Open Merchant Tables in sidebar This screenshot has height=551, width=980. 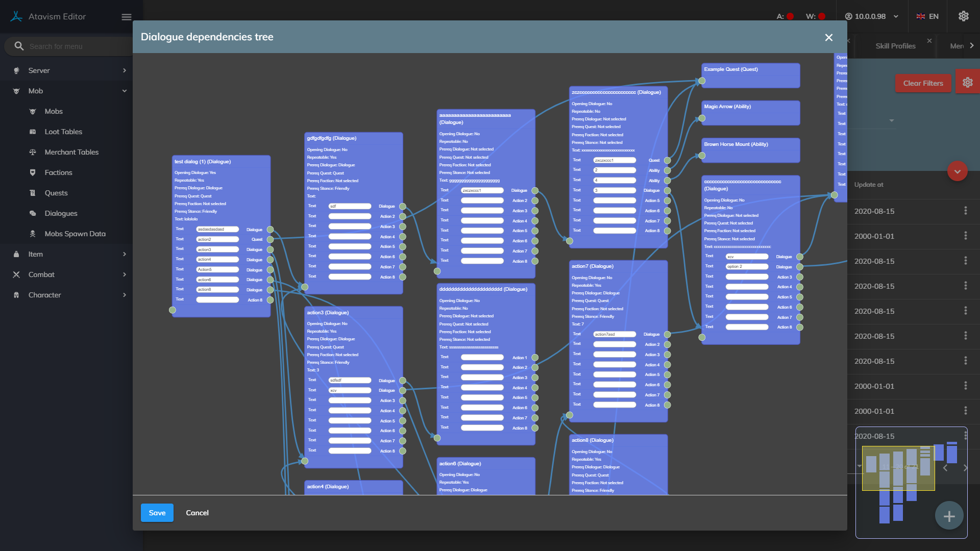coord(71,152)
